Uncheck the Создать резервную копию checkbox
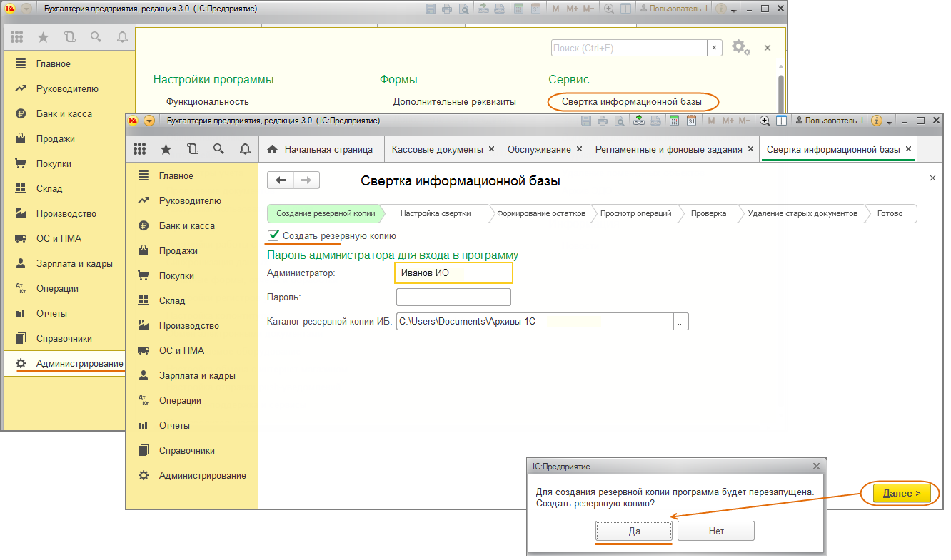The width and height of the screenshot is (951, 560). tap(273, 235)
